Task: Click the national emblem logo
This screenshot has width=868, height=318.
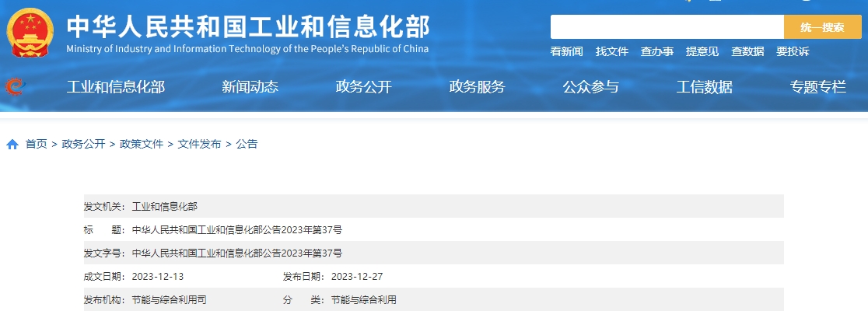Action: pos(30,33)
